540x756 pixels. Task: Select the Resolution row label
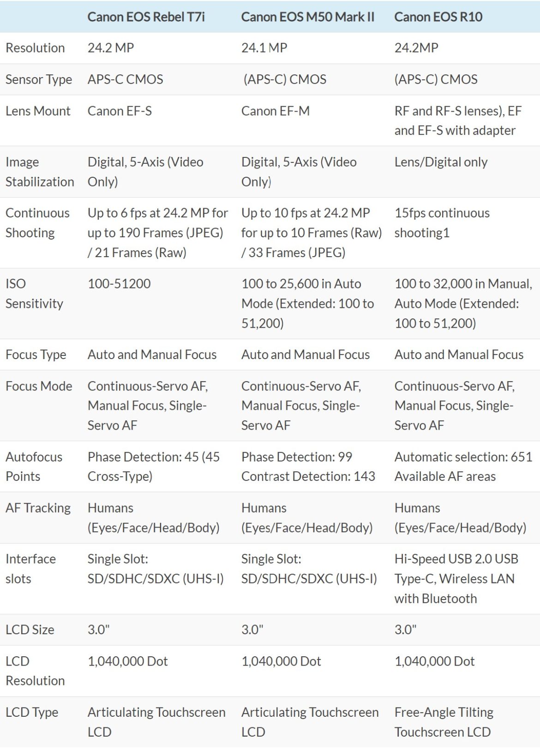click(35, 48)
